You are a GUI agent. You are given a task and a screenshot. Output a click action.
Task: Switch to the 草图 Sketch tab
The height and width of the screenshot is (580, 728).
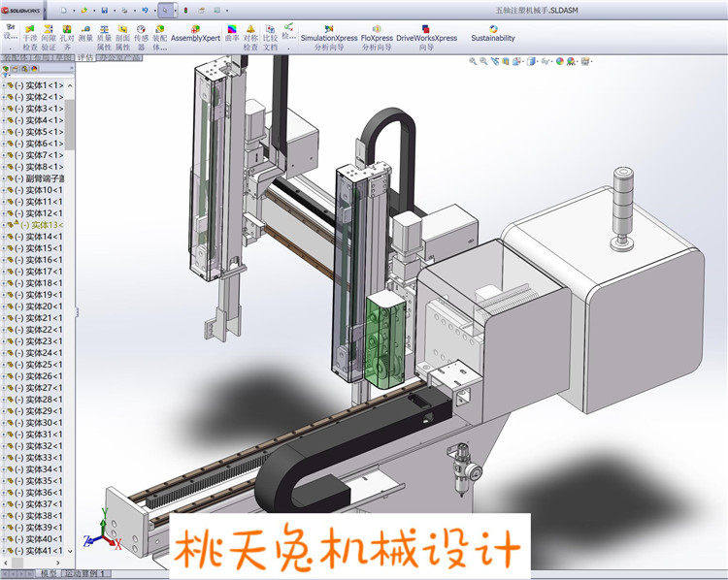[62, 57]
